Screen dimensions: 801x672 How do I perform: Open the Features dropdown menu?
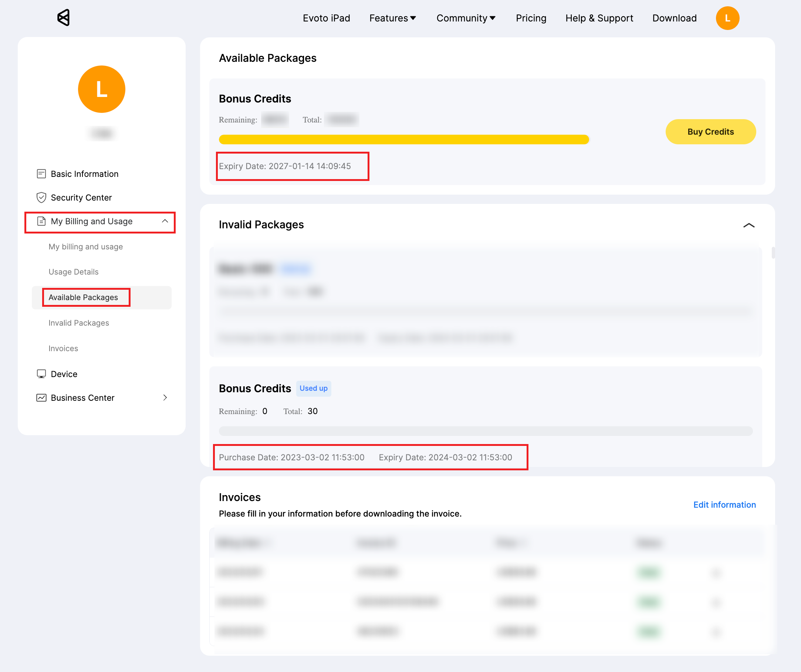[392, 18]
